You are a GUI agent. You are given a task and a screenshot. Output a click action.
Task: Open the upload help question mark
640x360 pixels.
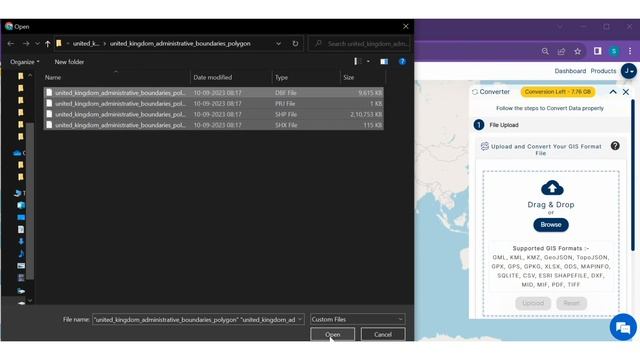click(615, 146)
